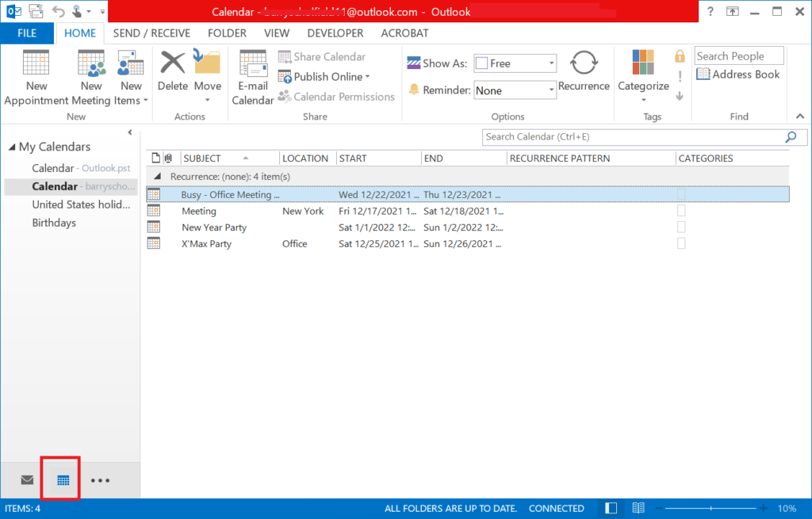
Task: Mark item as Private with lock icon
Action: tap(680, 56)
